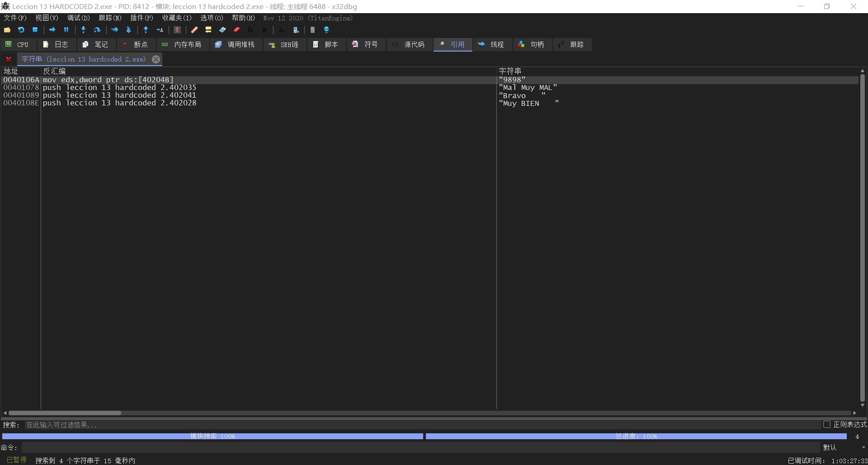
Task: Open the 选项(O) menu
Action: point(212,18)
